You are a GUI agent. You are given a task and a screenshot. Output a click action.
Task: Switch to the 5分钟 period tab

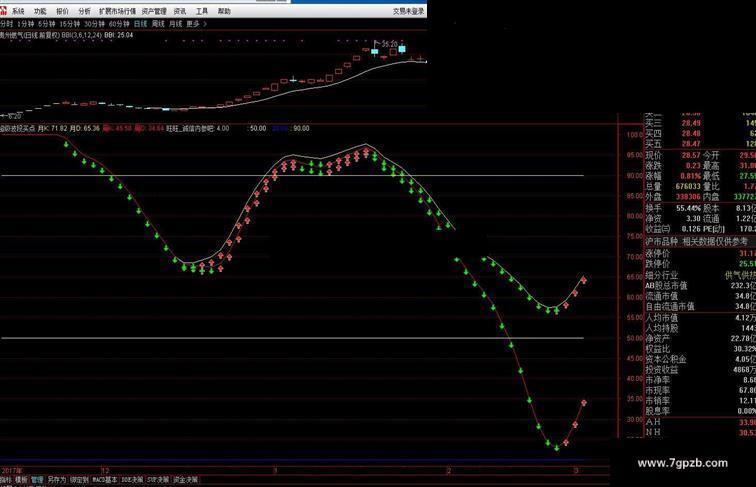pos(47,24)
